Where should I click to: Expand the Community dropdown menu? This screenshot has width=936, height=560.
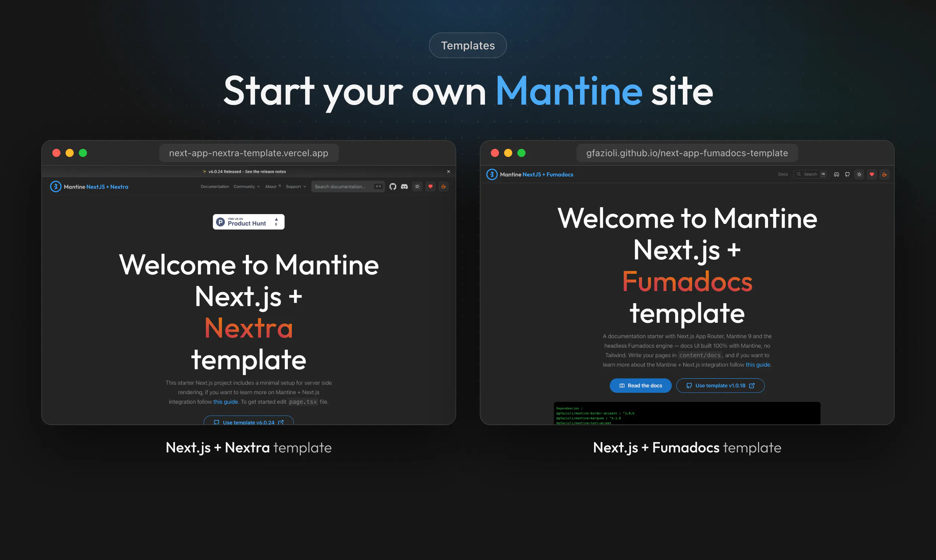pos(247,186)
